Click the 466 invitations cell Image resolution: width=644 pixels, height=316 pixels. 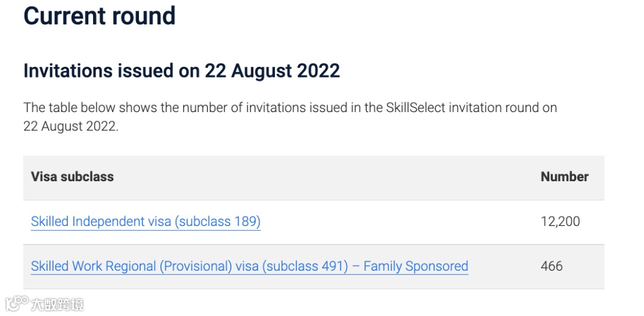[x=552, y=267]
